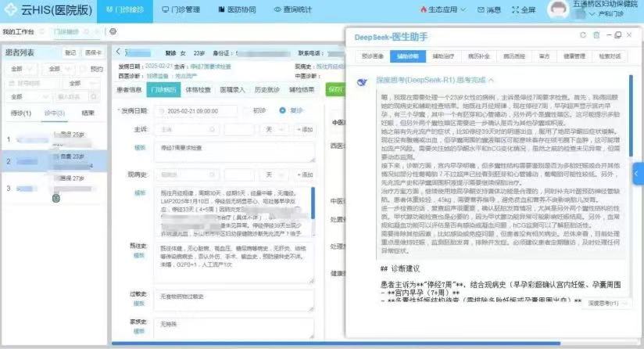The image size is (644, 349).
Task: Click 登记 button in patient list
Action: tap(70, 52)
